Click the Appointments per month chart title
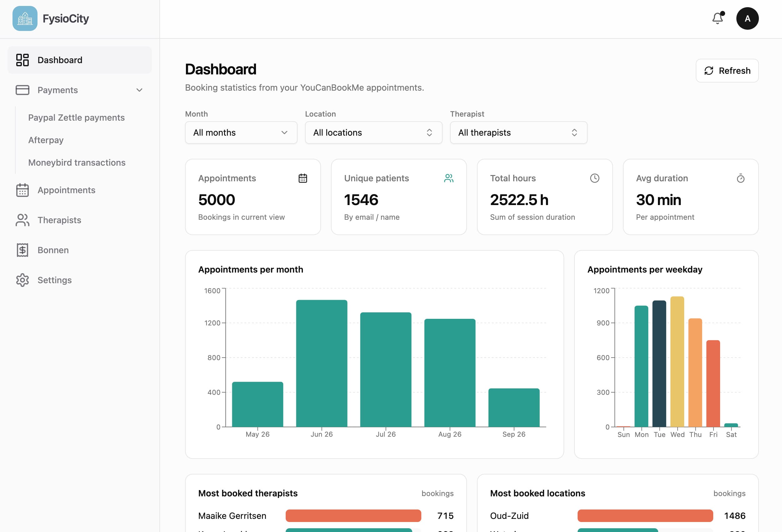The height and width of the screenshot is (532, 782). [x=251, y=269]
